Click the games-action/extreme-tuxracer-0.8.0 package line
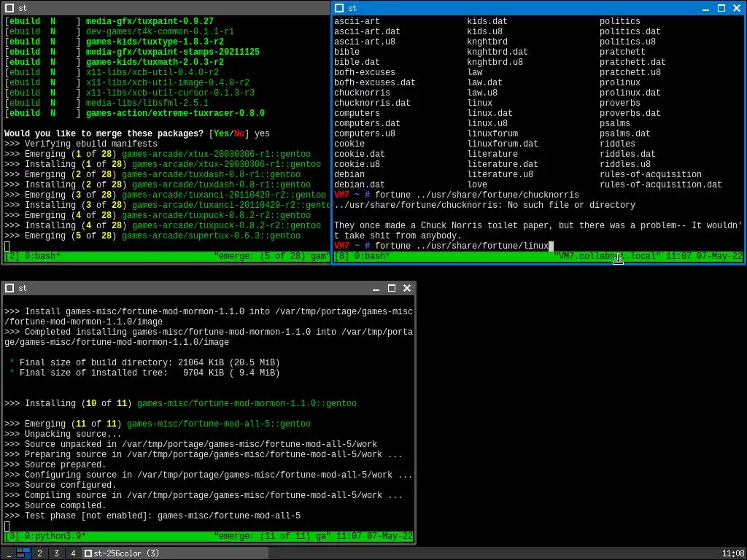This screenshot has height=560, width=747. click(x=175, y=113)
